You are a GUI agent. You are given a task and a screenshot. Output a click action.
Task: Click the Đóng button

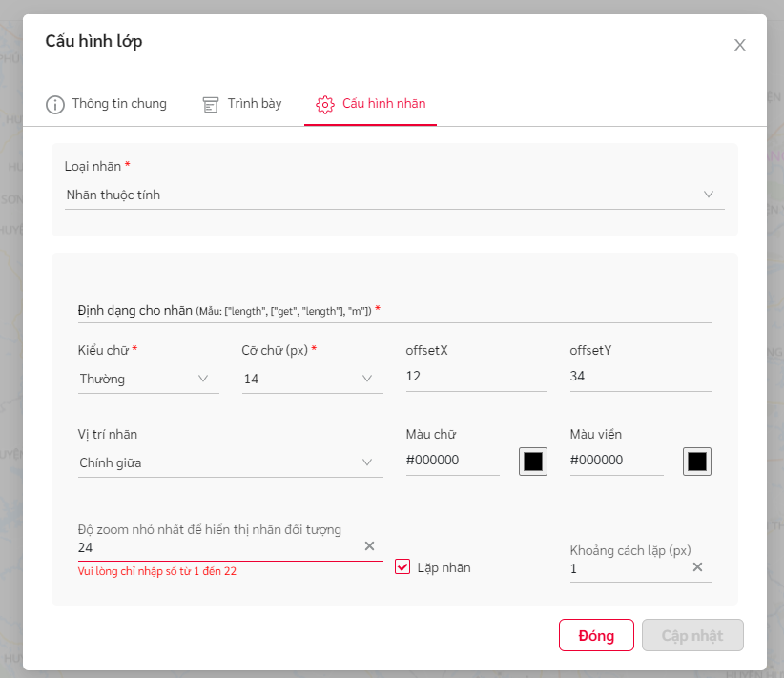pos(596,635)
